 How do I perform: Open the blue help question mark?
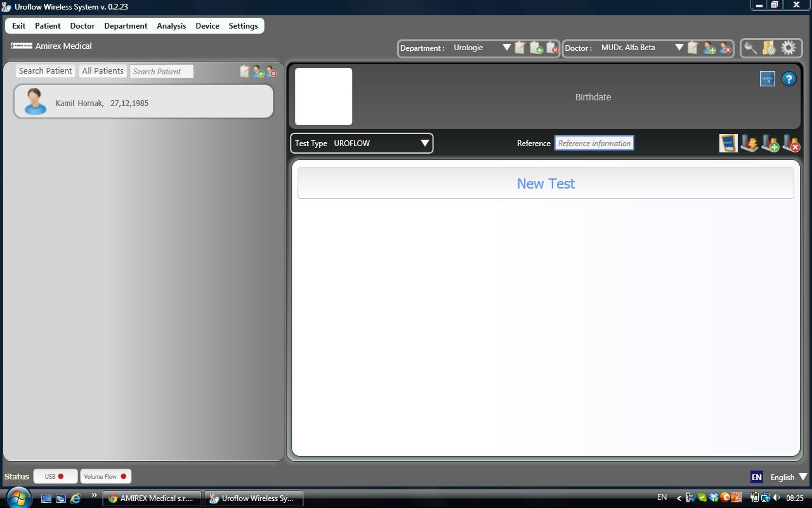click(x=789, y=79)
